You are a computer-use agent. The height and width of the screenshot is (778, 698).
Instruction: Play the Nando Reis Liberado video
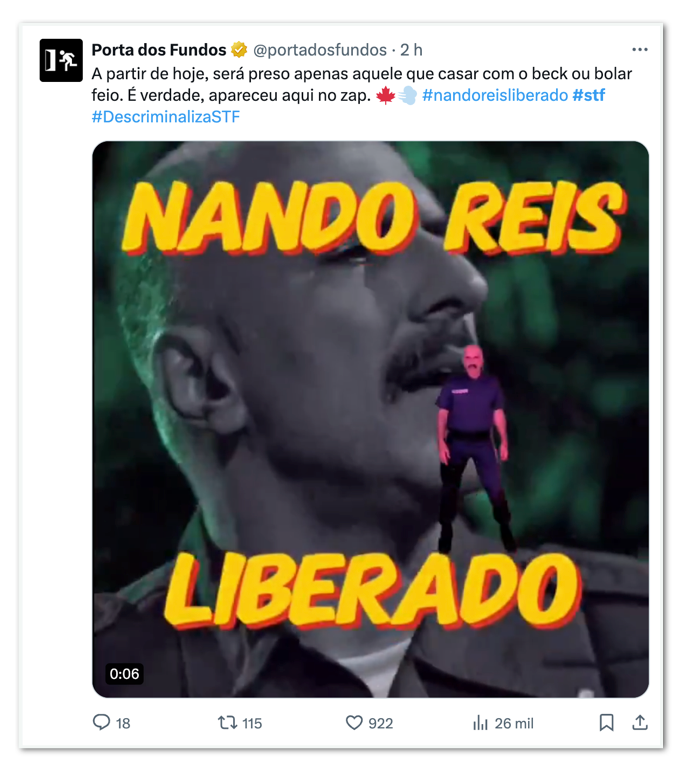(x=371, y=419)
